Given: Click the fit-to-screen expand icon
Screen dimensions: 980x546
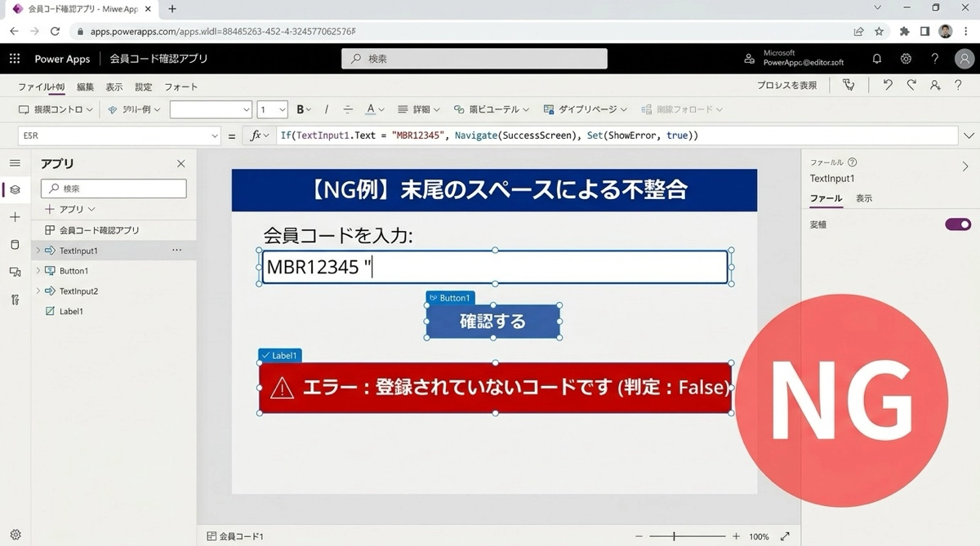Looking at the screenshot, I should tap(785, 536).
